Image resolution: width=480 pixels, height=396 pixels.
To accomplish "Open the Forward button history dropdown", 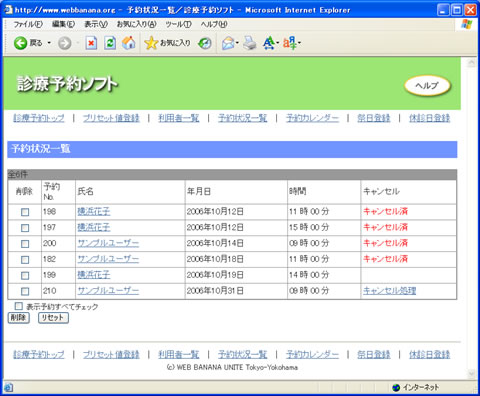I will (77, 43).
